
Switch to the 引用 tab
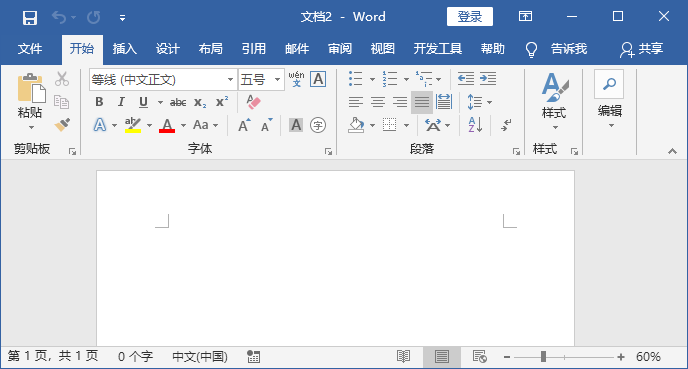point(254,49)
